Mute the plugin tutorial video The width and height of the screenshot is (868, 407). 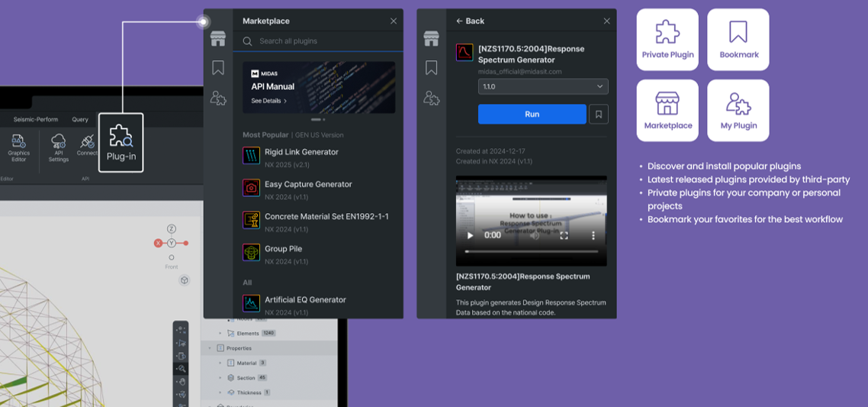click(x=535, y=235)
